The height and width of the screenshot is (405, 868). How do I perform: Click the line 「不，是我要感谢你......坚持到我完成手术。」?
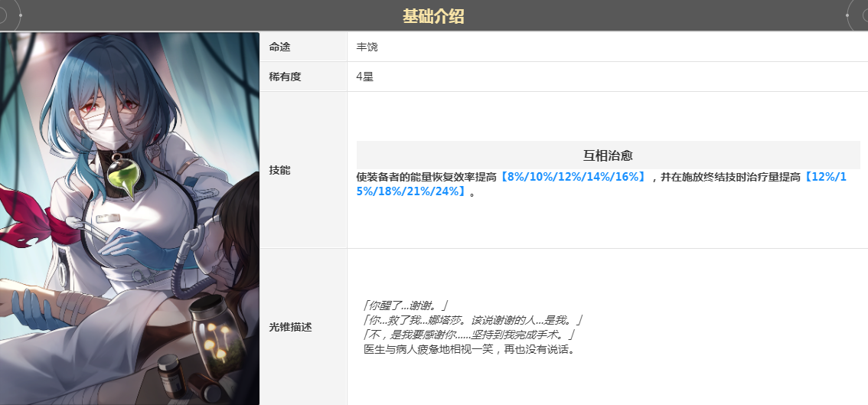coord(470,335)
